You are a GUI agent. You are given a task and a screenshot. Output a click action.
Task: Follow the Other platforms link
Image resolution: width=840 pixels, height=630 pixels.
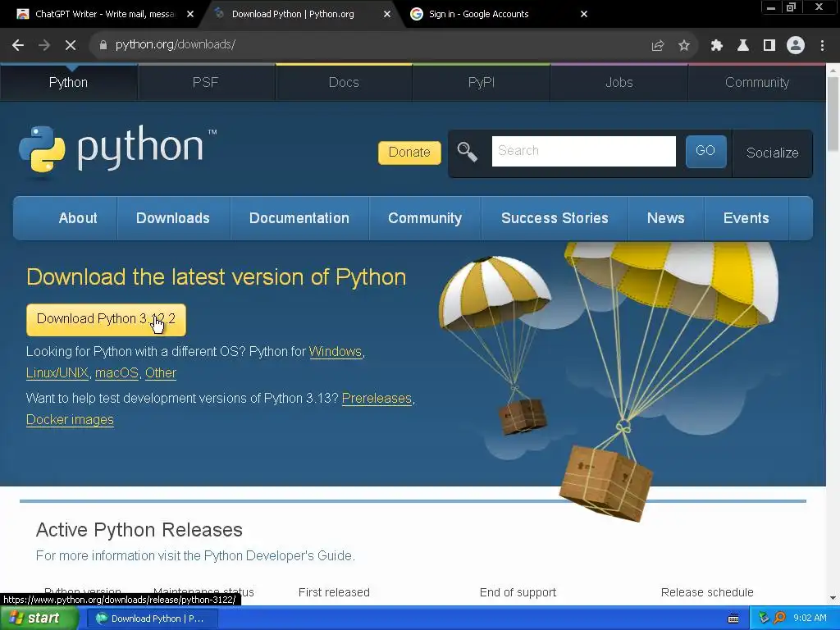(x=160, y=373)
